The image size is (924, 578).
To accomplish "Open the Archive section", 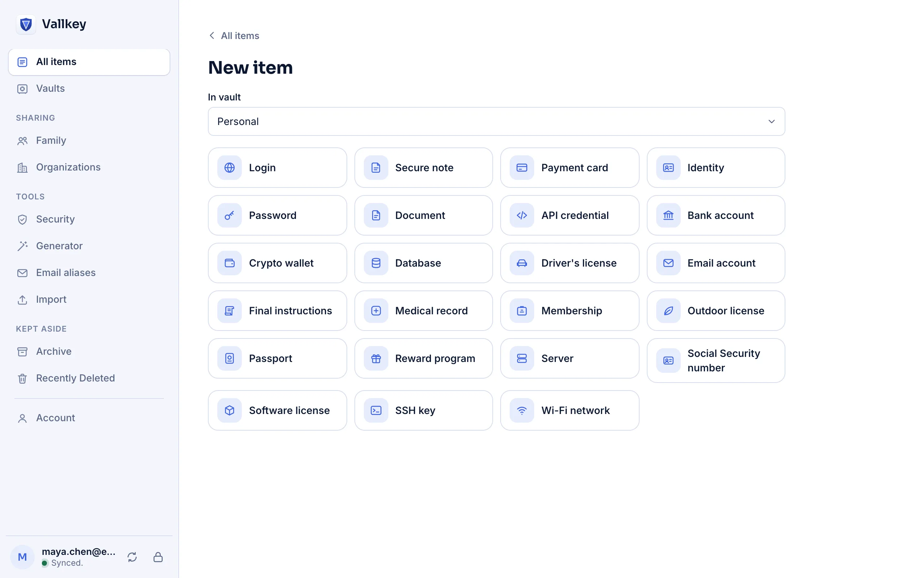I will [89, 352].
